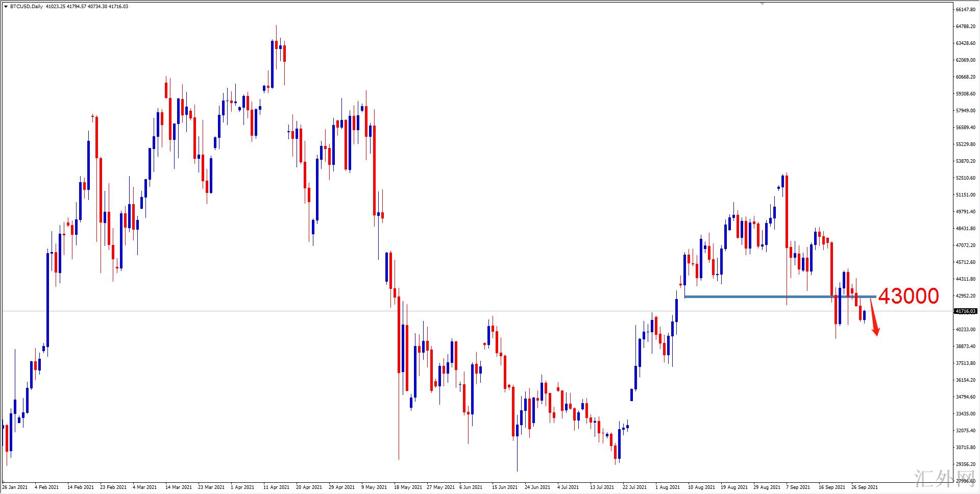The height and width of the screenshot is (494, 980).
Task: Click the 38873.40 price axis label
Action: tap(966, 347)
